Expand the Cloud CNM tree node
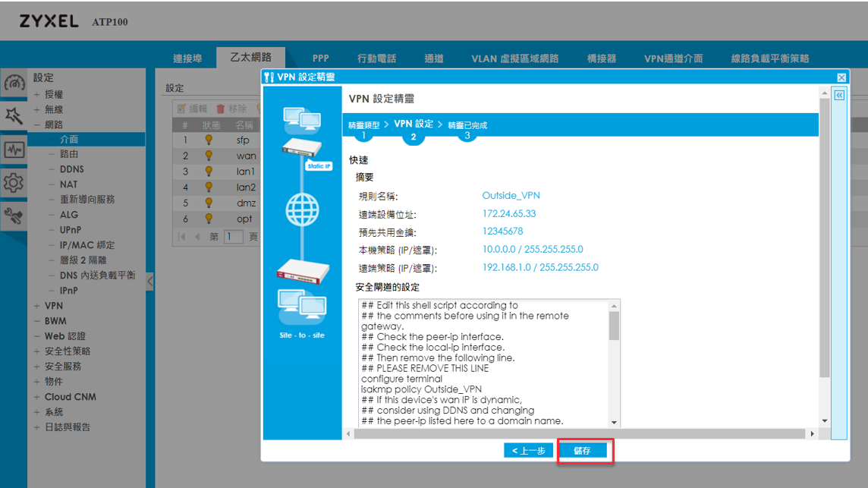The image size is (868, 488). (36, 397)
